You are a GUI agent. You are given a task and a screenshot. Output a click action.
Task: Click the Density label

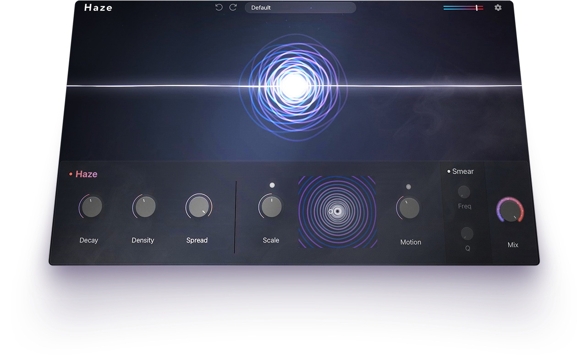(143, 240)
